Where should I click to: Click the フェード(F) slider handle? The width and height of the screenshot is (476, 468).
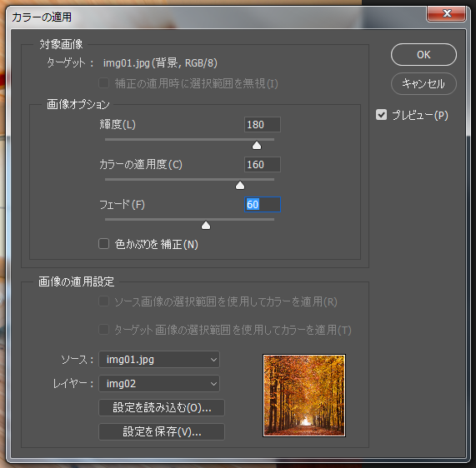[206, 226]
